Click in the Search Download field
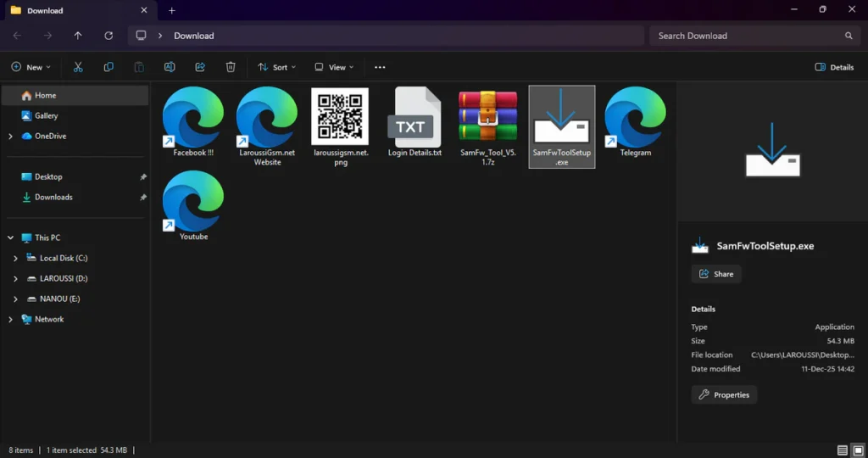Screen dimensions: 868x458 pos(746,36)
